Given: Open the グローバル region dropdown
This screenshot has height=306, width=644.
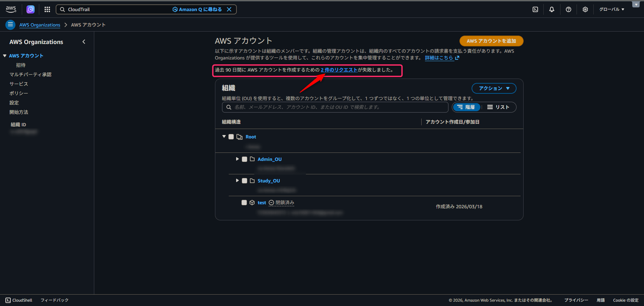Looking at the screenshot, I should (612, 9).
